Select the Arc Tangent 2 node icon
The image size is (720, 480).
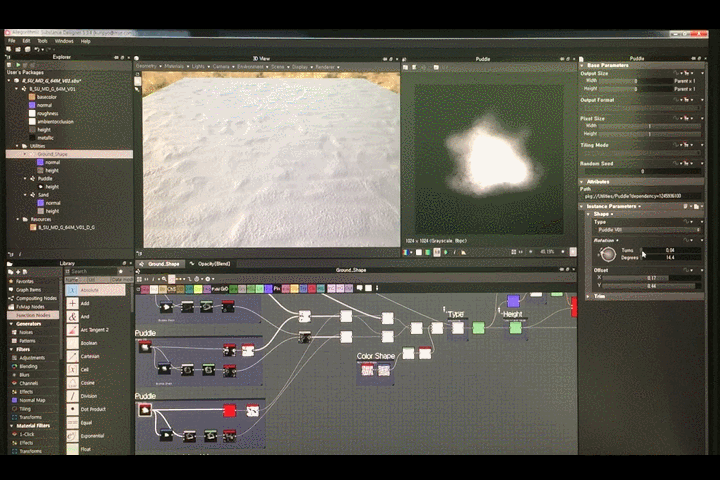coord(72,330)
